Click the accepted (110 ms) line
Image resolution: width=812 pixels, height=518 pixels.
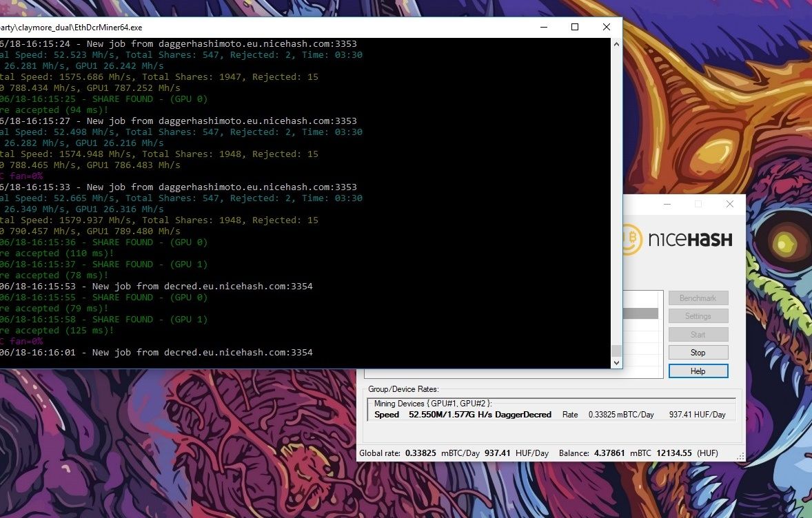coord(57,253)
